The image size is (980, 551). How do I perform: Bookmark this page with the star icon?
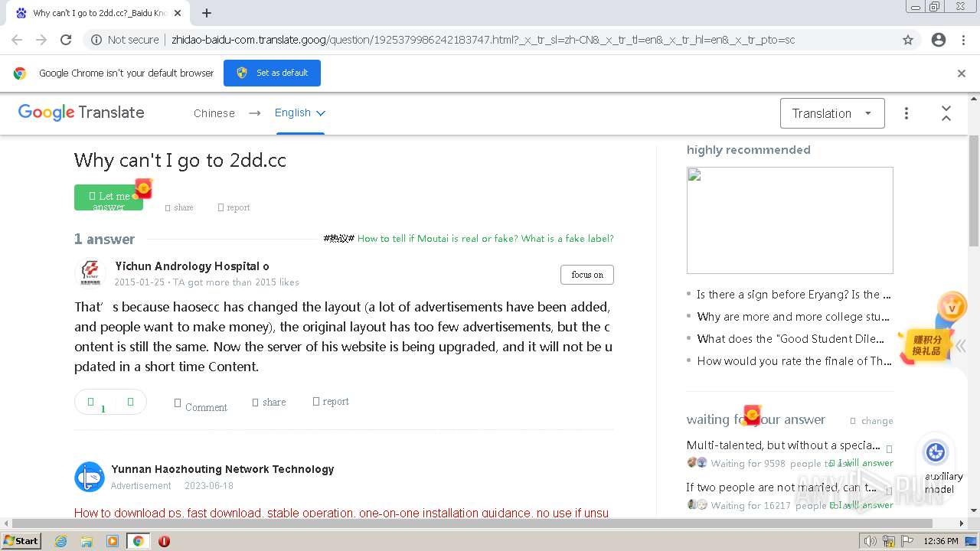tap(908, 40)
